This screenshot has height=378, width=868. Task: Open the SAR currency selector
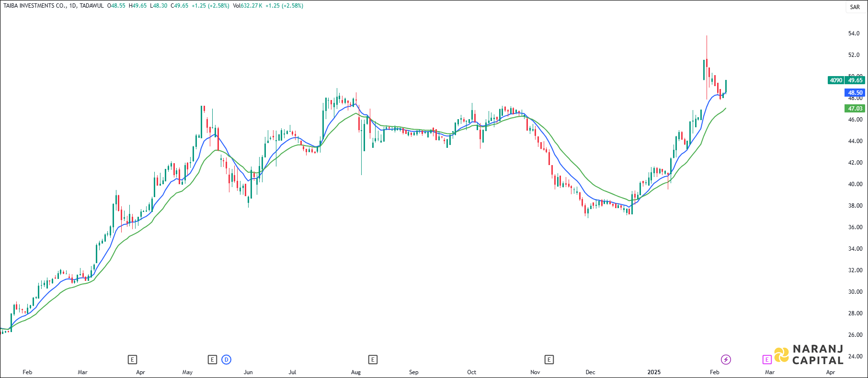point(855,7)
